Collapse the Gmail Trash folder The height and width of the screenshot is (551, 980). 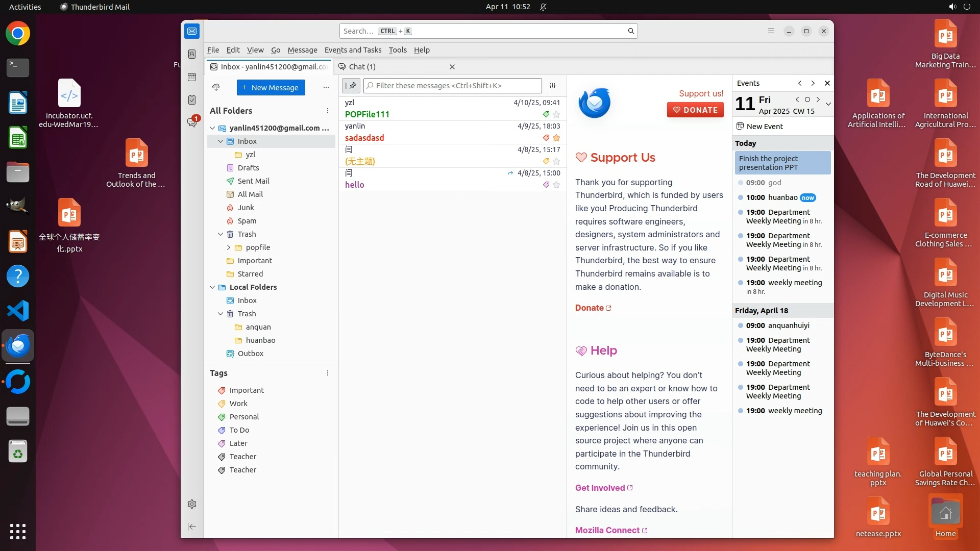tap(220, 234)
